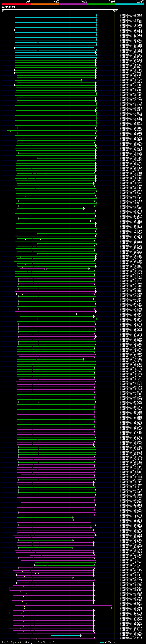
Task: Open hit UniRef100_O94260
Action: [131, 603]
